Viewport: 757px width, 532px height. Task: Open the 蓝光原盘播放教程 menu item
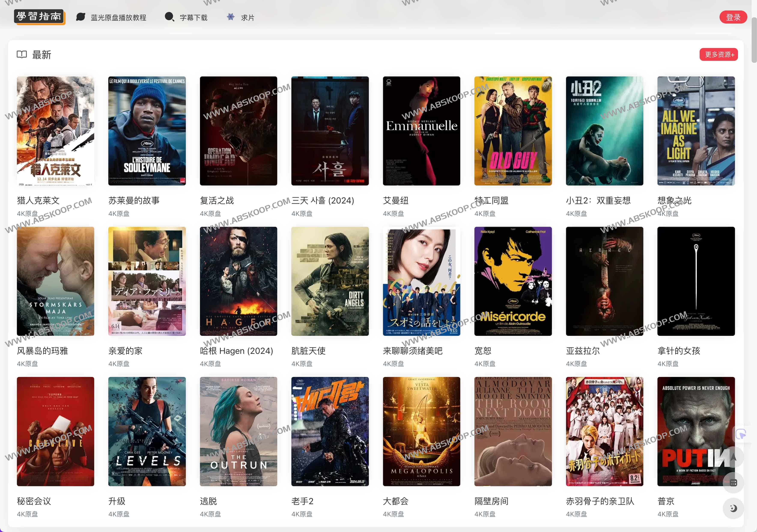tap(118, 18)
